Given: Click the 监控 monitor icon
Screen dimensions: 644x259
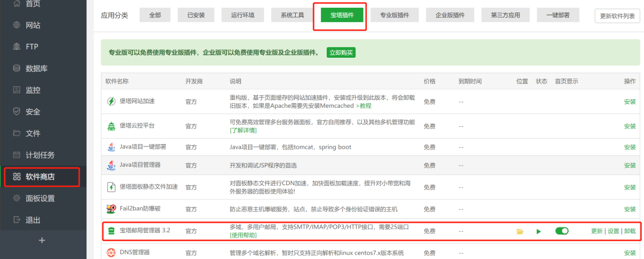Looking at the screenshot, I should pos(17,90).
